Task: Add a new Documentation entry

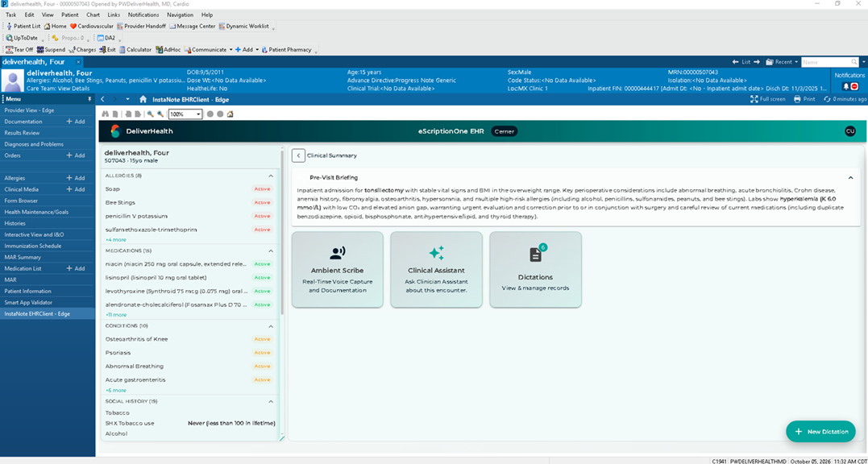Action: [76, 122]
